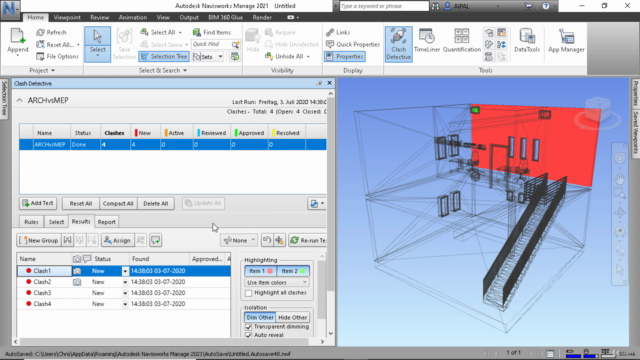This screenshot has width=640, height=360.
Task: Click the Compact results warning icon
Action: [280, 240]
